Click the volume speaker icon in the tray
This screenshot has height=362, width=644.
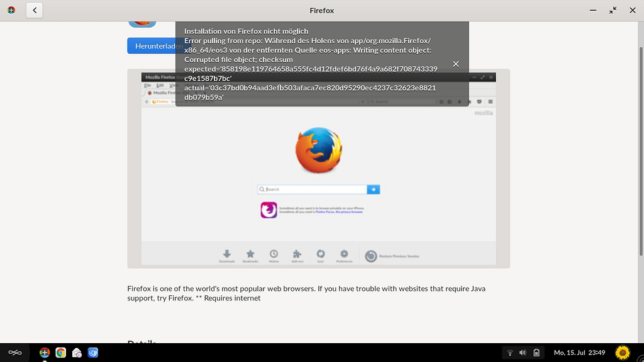[x=523, y=353]
